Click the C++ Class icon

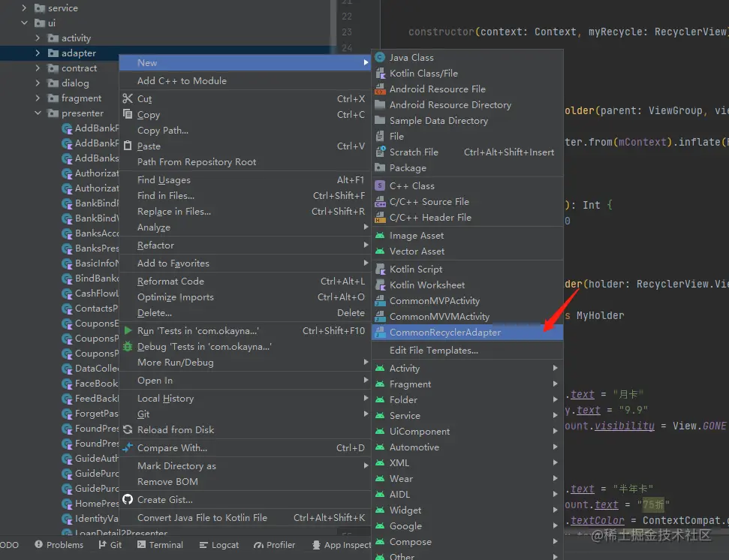click(x=380, y=186)
